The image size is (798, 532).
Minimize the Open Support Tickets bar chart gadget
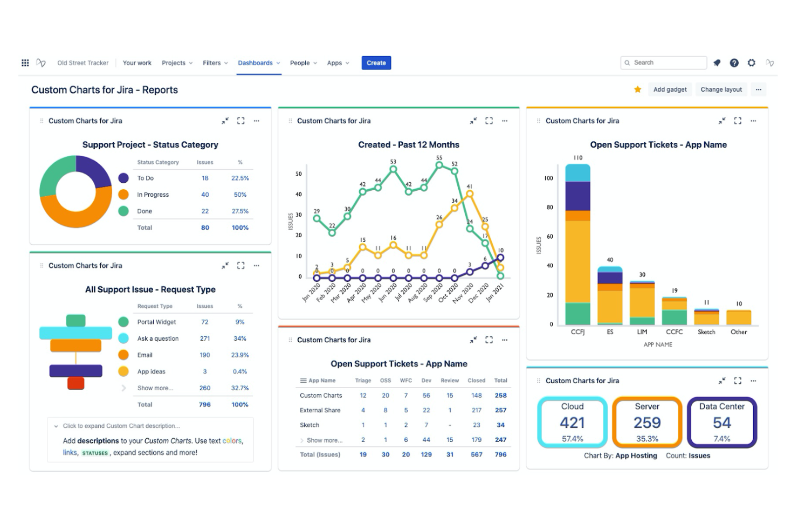pyautogui.click(x=721, y=121)
